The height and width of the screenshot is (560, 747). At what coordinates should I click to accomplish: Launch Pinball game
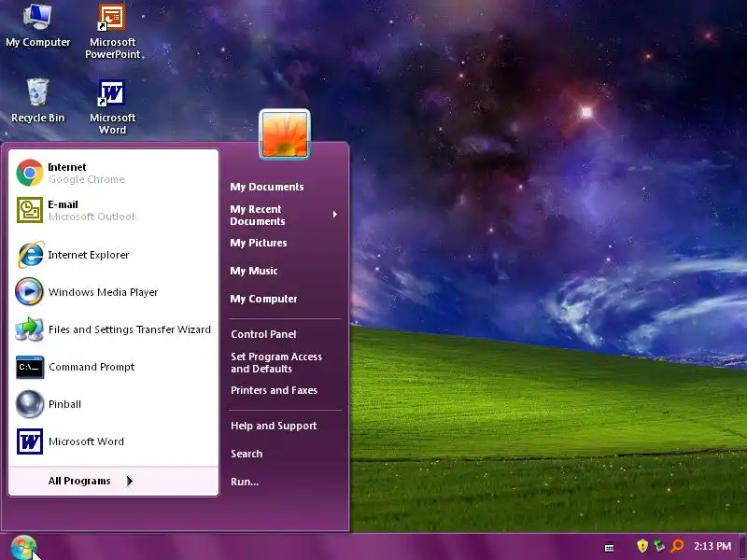(113, 404)
